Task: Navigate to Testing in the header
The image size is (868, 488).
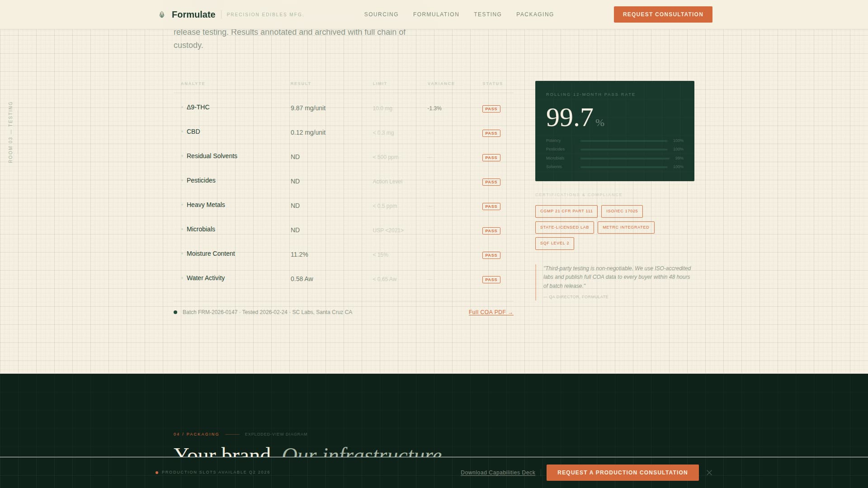Action: point(487,14)
